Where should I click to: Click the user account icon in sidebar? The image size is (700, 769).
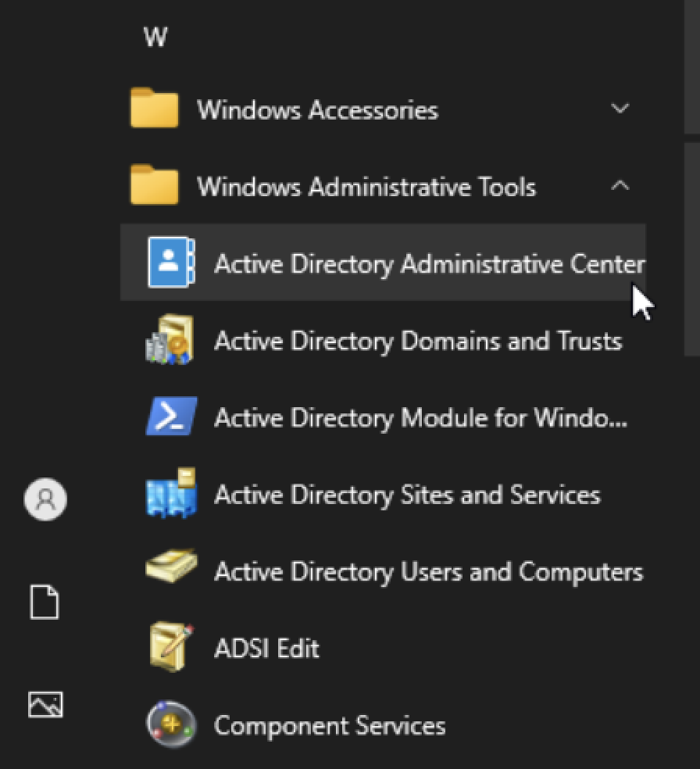pyautogui.click(x=45, y=499)
